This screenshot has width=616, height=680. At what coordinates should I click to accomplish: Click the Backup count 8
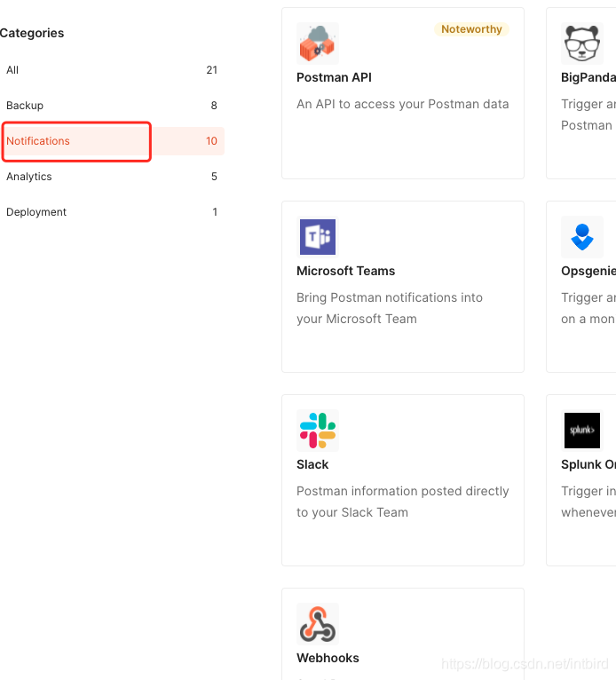pyautogui.click(x=214, y=106)
